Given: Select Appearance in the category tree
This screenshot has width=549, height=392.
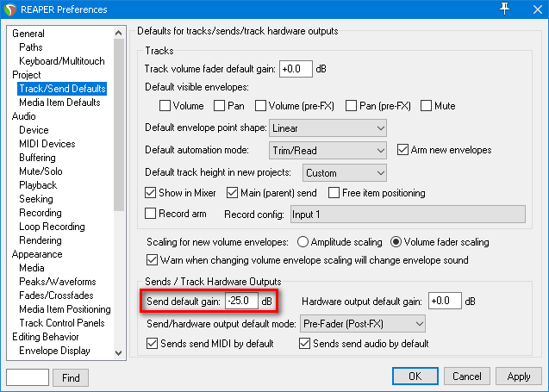Looking at the screenshot, I should click(x=37, y=254).
